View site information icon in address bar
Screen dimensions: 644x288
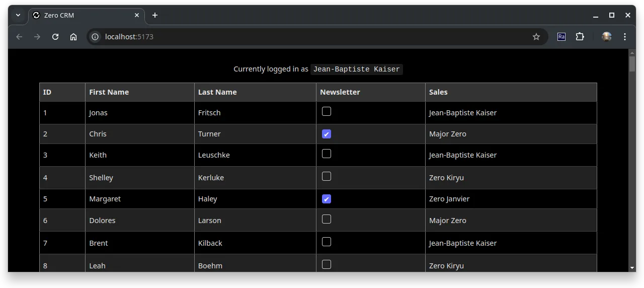coord(95,37)
